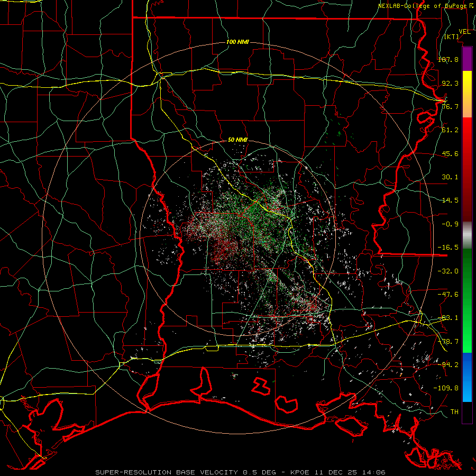Pick the yellow-orange segment of the color bar

467,94
